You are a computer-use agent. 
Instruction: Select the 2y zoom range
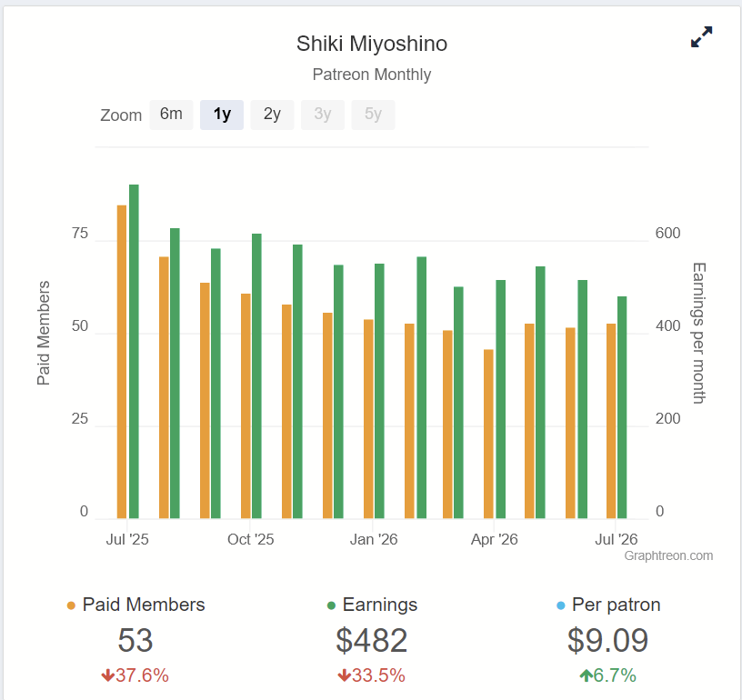(272, 115)
